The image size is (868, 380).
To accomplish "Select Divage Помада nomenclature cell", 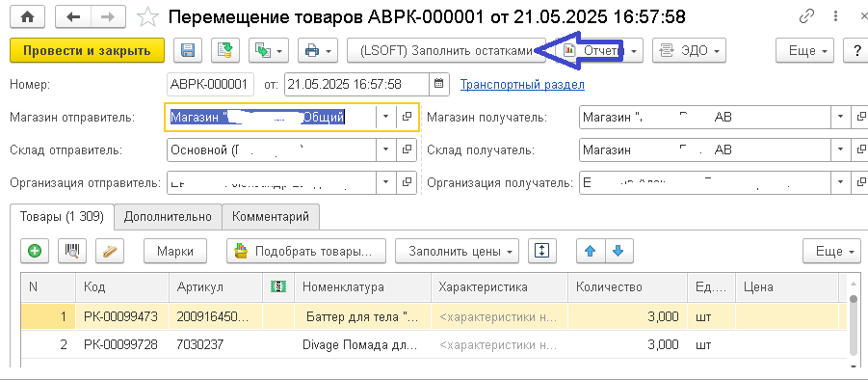I will point(362,344).
